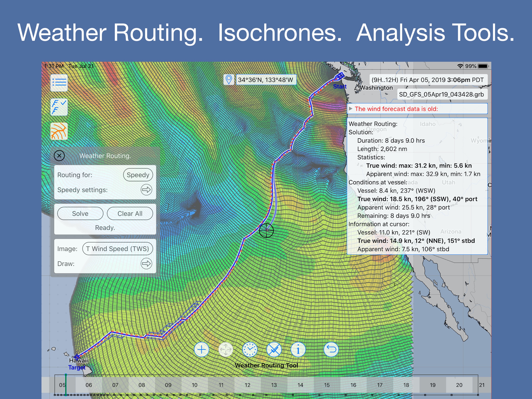Viewport: 532px width, 399px height.
Task: Tap the Weather Routing Tool label
Action: click(266, 365)
